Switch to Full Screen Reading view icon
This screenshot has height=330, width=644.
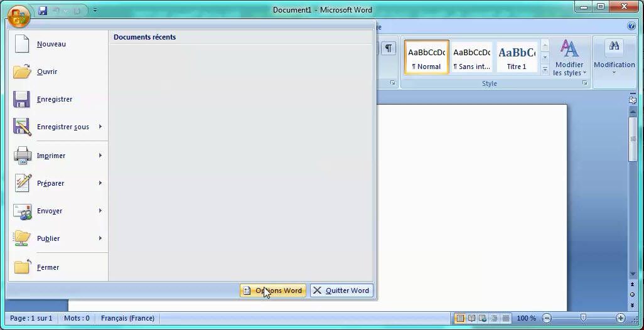click(x=472, y=318)
